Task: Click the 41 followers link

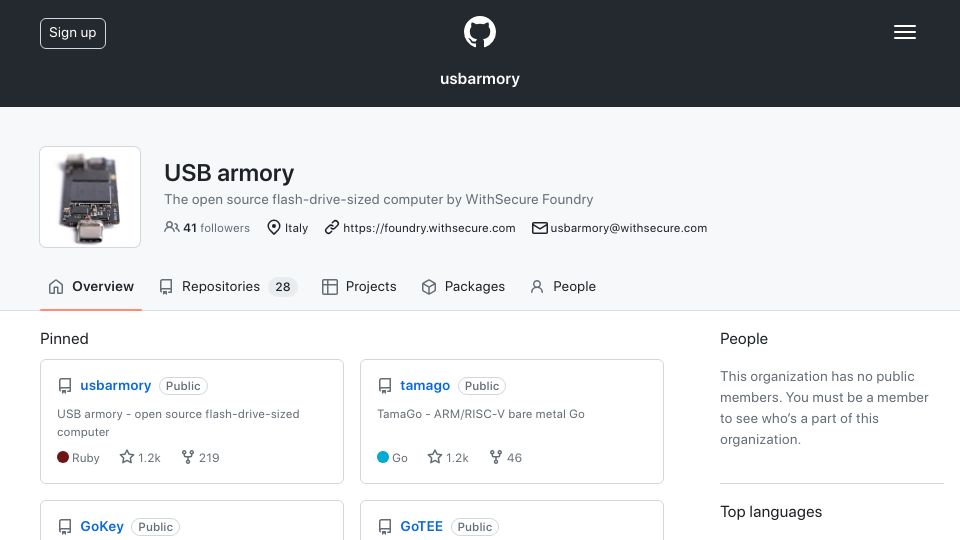Action: (x=207, y=228)
